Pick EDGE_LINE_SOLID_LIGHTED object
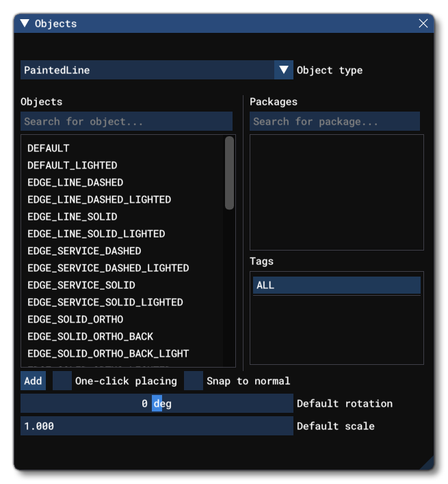This screenshot has width=448, height=484. coord(96,233)
